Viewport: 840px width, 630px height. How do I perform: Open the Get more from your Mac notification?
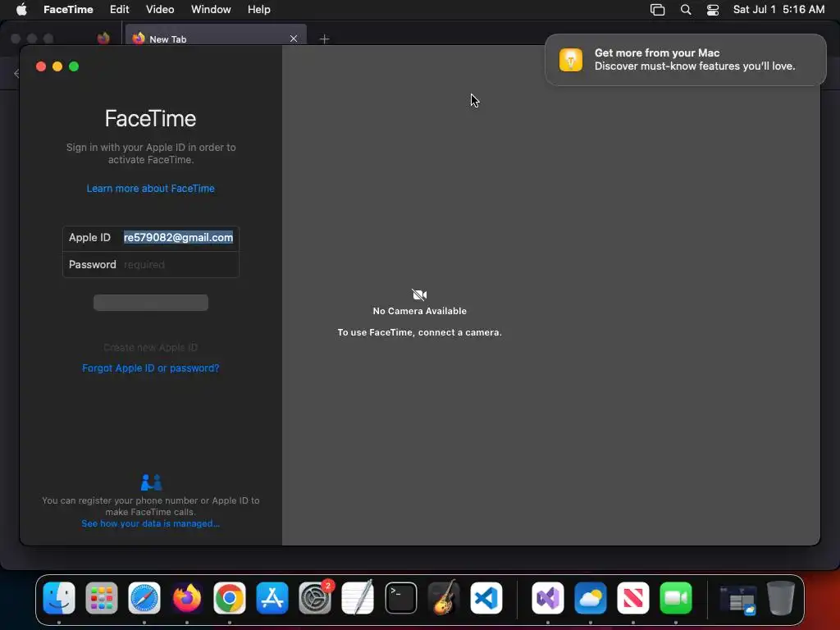[685, 59]
